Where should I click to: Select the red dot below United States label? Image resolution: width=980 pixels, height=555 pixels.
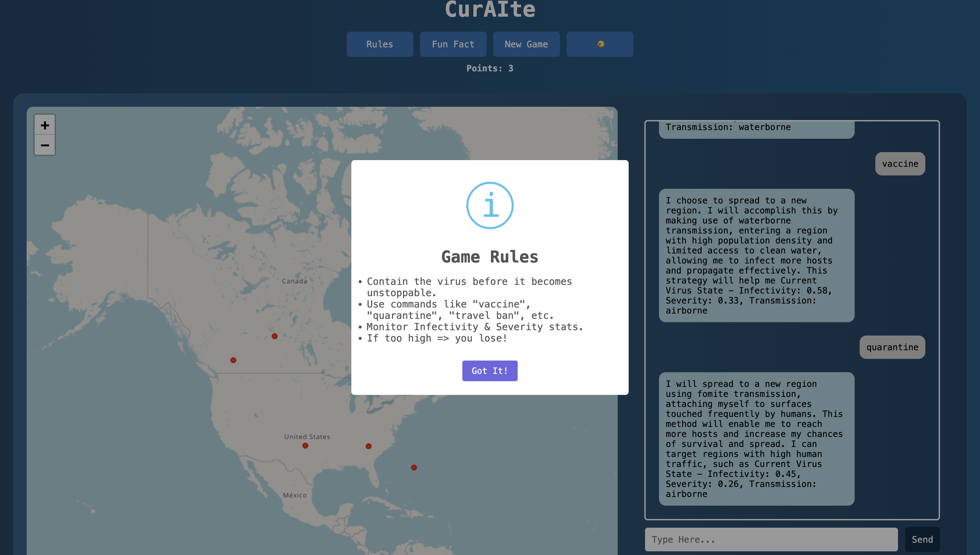coord(305,446)
